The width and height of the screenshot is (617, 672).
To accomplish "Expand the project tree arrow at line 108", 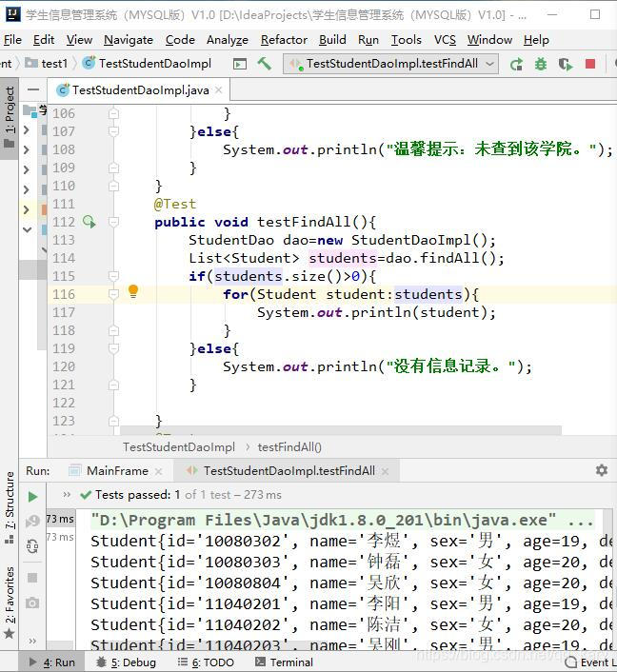I will click(x=26, y=149).
